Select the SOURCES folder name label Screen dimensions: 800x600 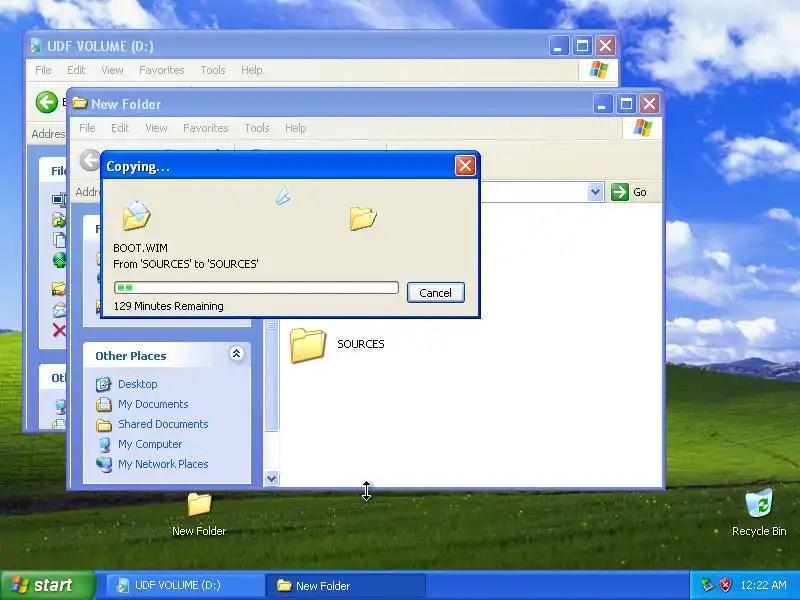coord(361,344)
